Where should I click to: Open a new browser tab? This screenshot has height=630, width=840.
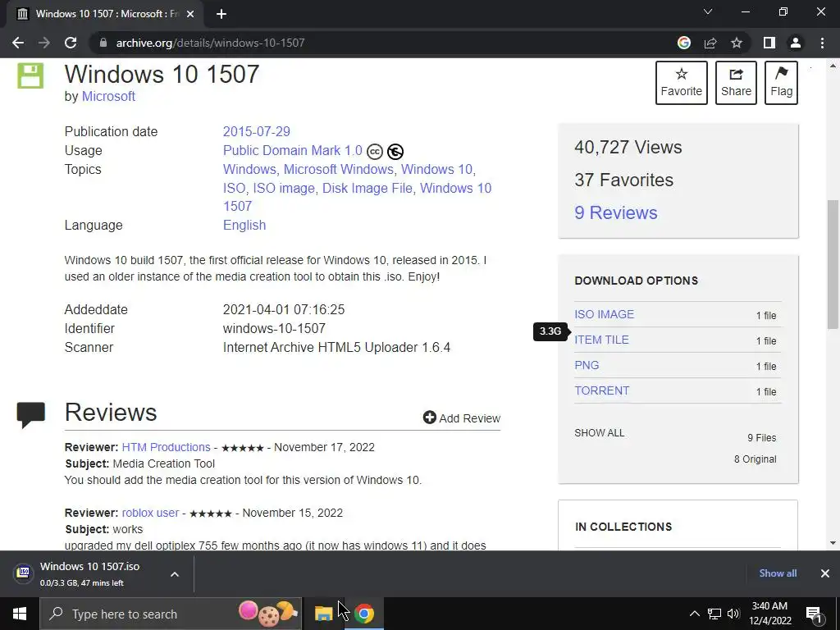click(221, 14)
